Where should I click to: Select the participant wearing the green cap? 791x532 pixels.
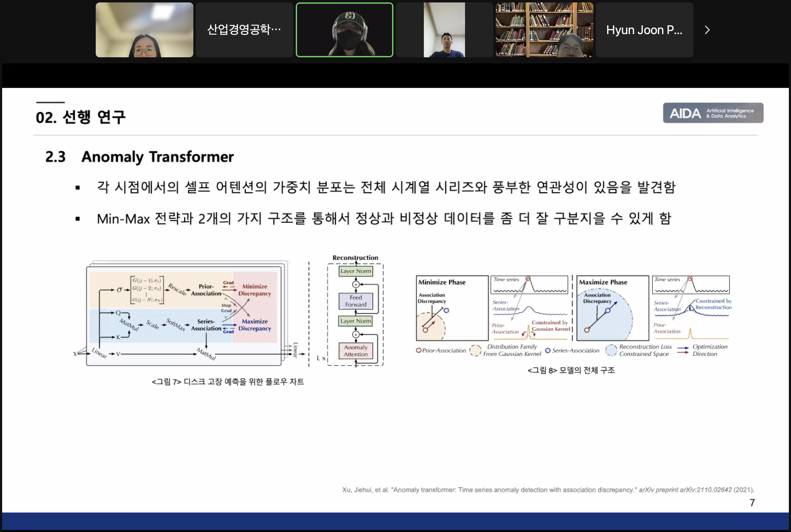[x=344, y=30]
